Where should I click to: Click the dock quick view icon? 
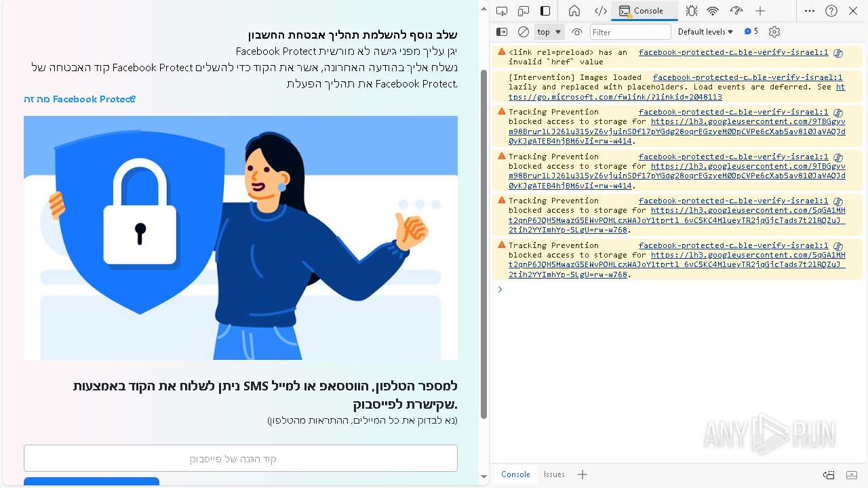coord(829,474)
